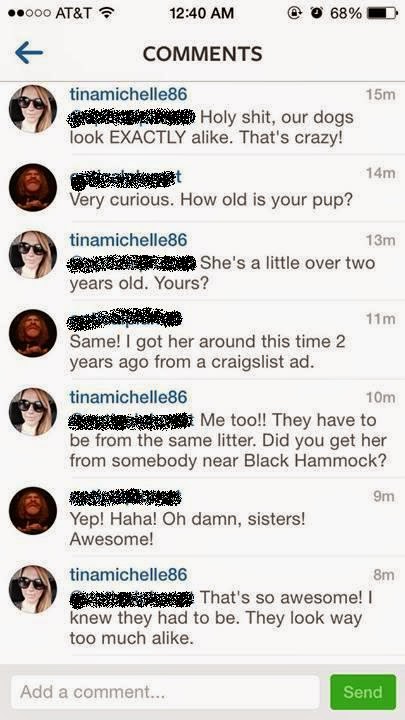Focus the Add a comment field

point(165,692)
